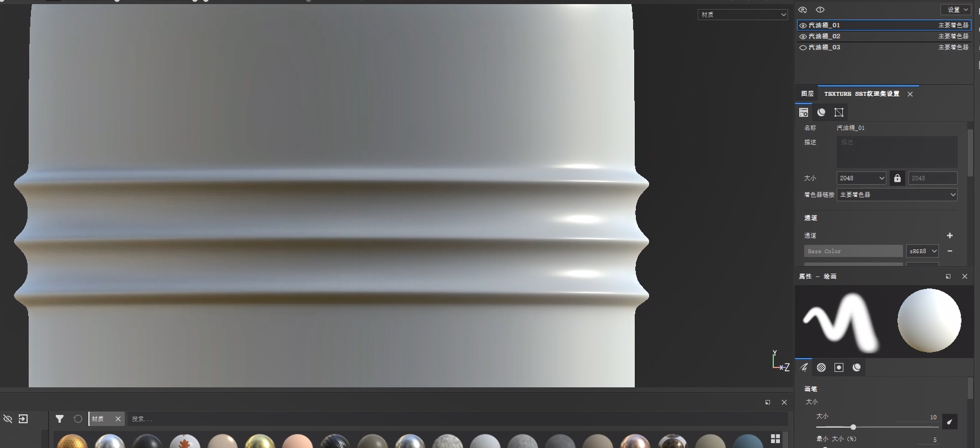The width and height of the screenshot is (980, 448).
Task: Remove Base Color channel with minus icon
Action: tap(950, 251)
